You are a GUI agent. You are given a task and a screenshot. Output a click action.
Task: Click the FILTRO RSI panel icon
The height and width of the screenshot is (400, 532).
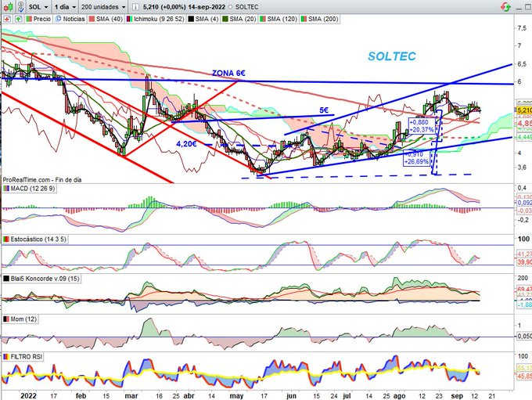[6, 356]
